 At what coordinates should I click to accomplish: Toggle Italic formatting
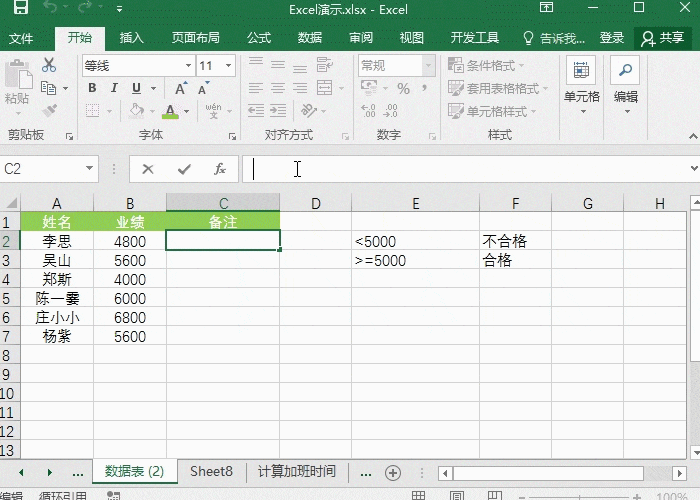click(x=114, y=88)
